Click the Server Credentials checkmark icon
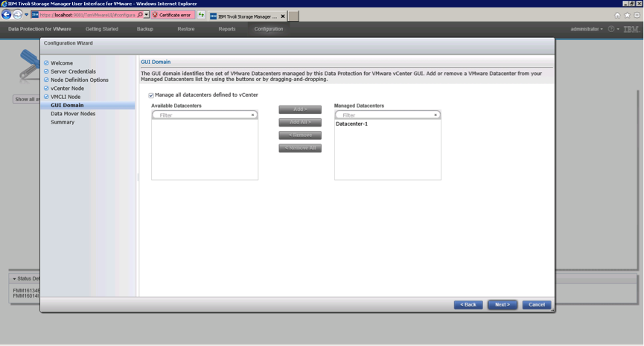Viewport: 644px width, 346px height. click(x=46, y=71)
